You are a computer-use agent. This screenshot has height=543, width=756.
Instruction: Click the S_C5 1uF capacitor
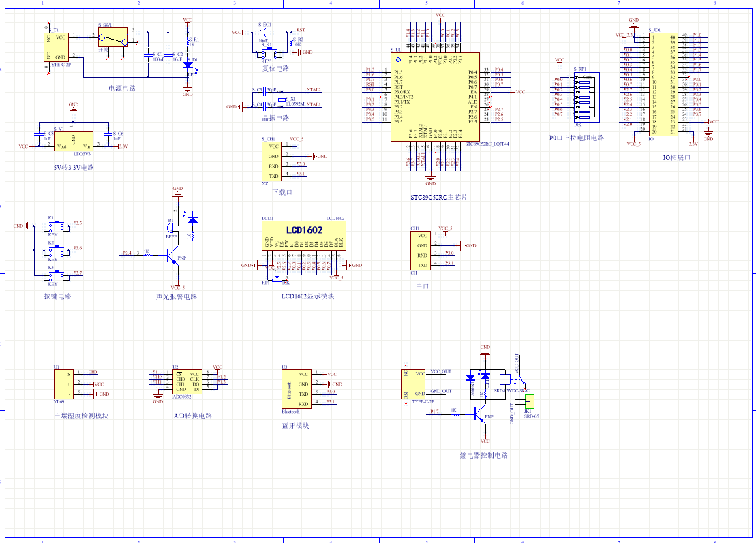pyautogui.click(x=39, y=134)
